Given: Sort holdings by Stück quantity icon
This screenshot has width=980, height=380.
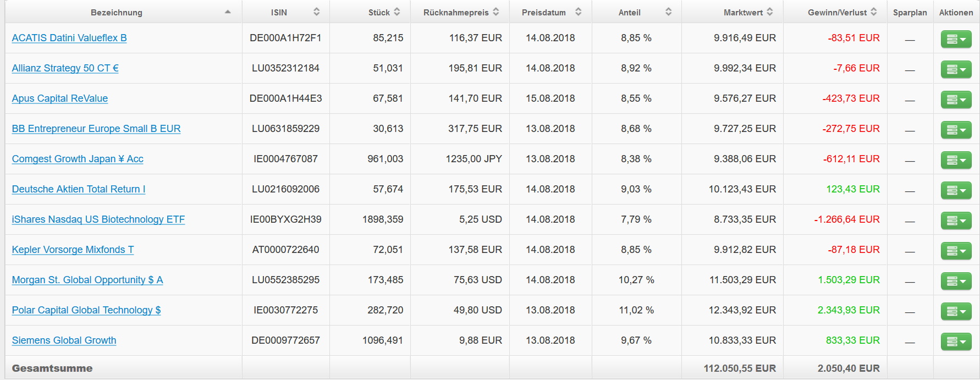Looking at the screenshot, I should tap(397, 12).
